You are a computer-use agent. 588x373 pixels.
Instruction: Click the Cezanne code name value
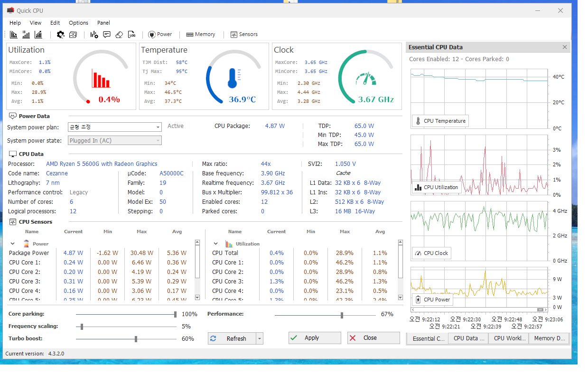coord(57,173)
